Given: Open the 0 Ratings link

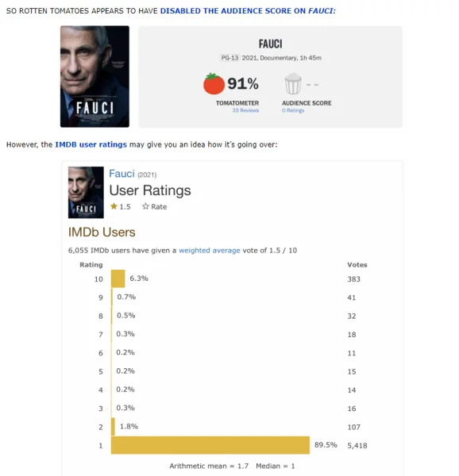Looking at the screenshot, I should pos(293,110).
